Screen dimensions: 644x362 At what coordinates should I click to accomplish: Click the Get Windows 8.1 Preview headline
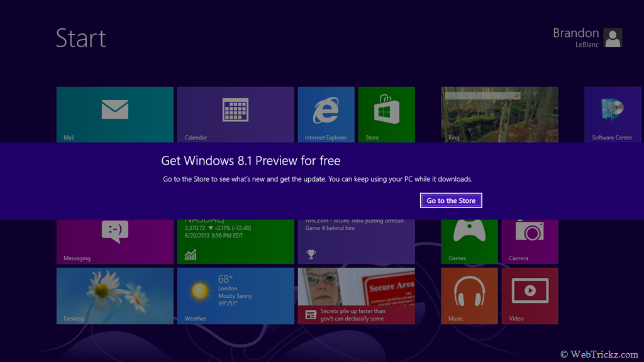[x=250, y=160]
